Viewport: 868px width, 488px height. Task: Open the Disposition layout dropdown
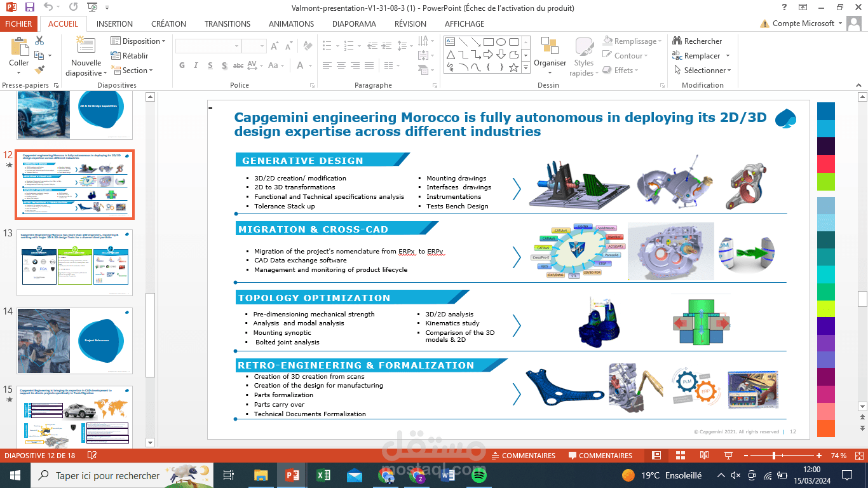(x=138, y=41)
